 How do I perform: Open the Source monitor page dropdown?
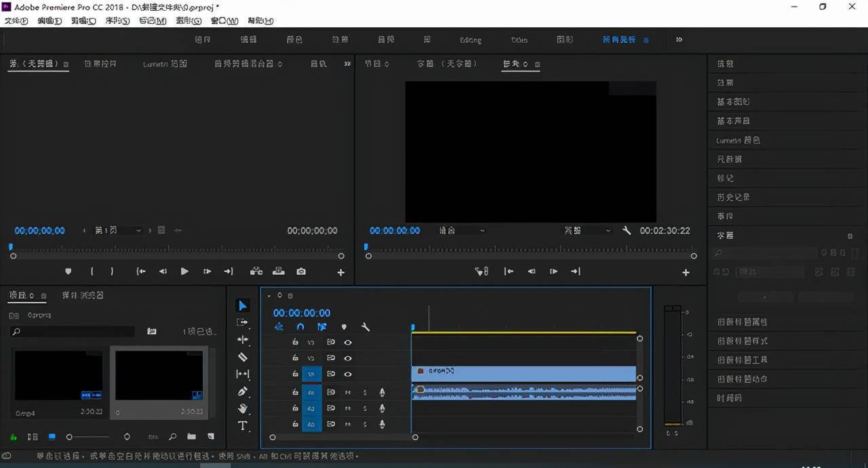(x=119, y=231)
